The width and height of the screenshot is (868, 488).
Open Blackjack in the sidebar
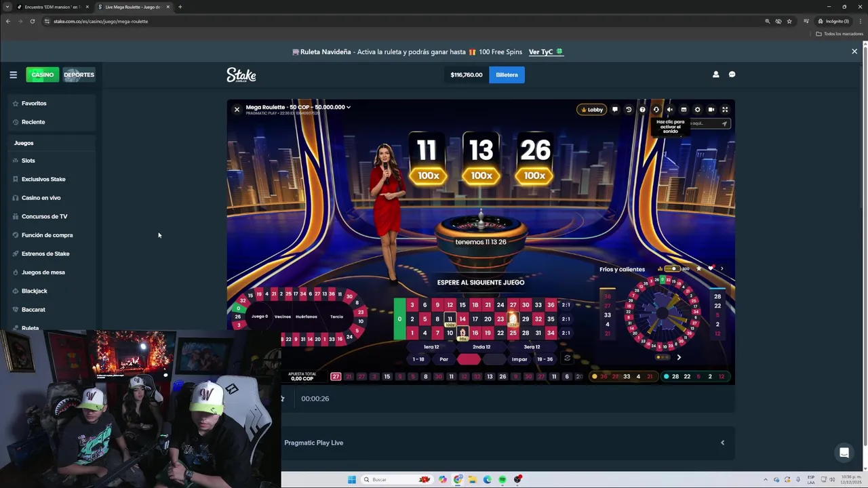tap(34, 291)
